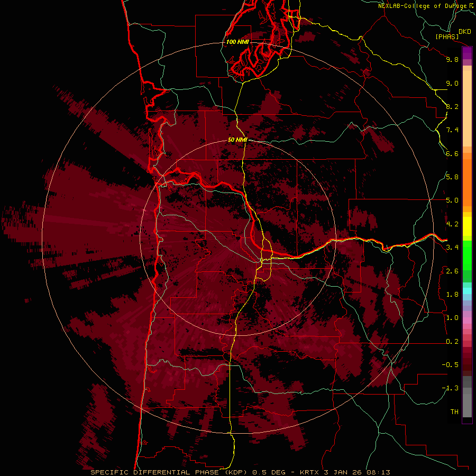This screenshot has height=476, width=476.
Task: Click the [PHAS] units label
Action: (x=447, y=36)
